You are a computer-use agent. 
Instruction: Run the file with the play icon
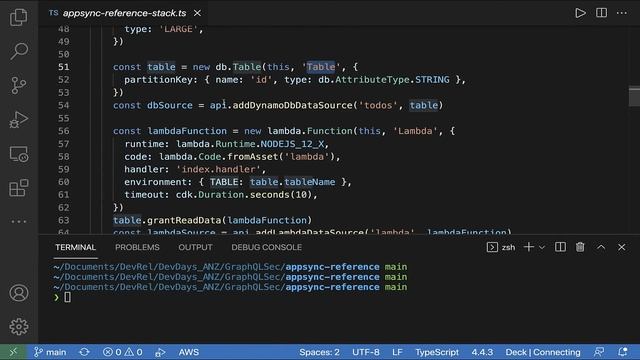click(x=580, y=13)
